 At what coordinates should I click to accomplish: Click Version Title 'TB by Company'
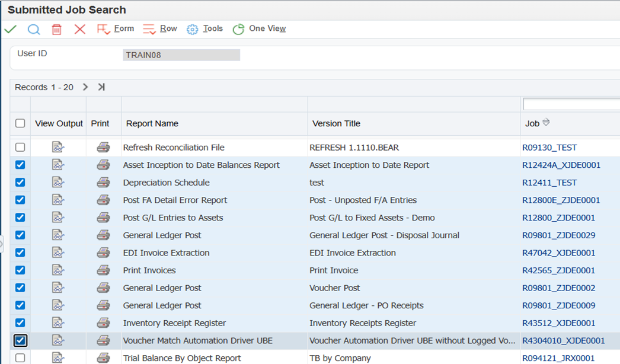(340, 358)
